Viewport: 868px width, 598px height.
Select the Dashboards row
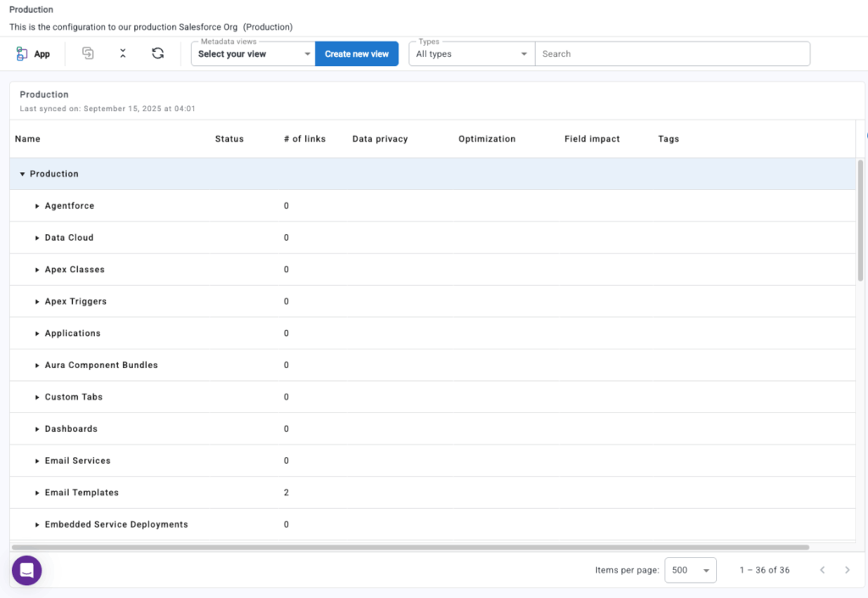click(x=71, y=429)
